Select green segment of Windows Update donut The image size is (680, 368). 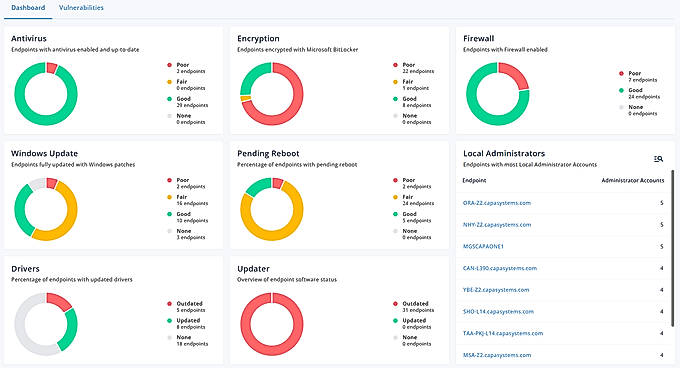click(20, 212)
